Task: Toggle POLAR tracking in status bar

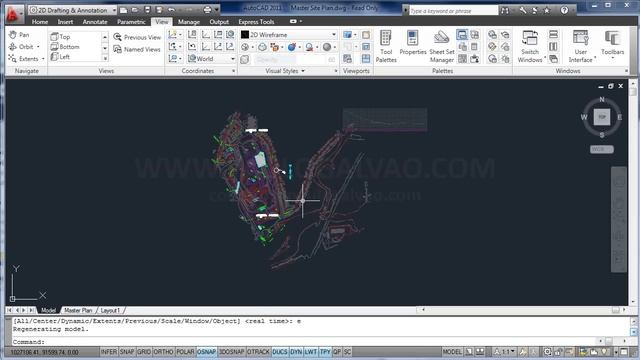Action: tap(185, 352)
